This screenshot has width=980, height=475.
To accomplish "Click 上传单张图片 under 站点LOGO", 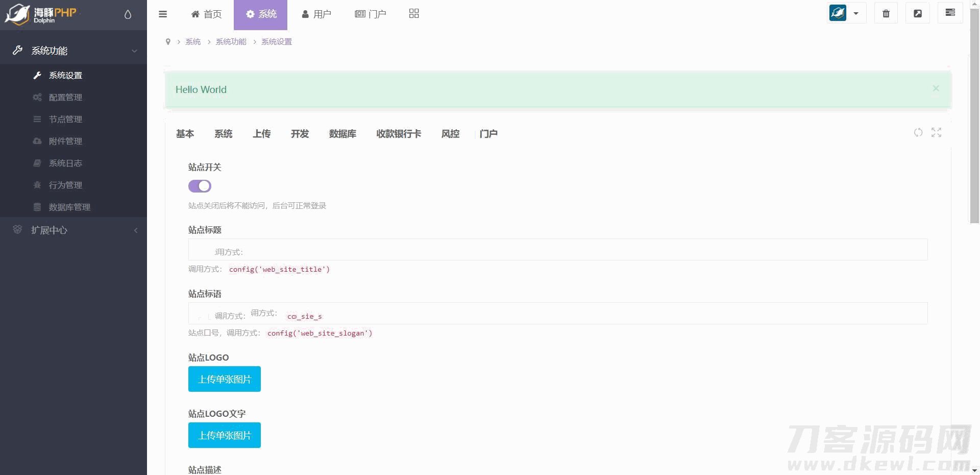I will coord(224,379).
